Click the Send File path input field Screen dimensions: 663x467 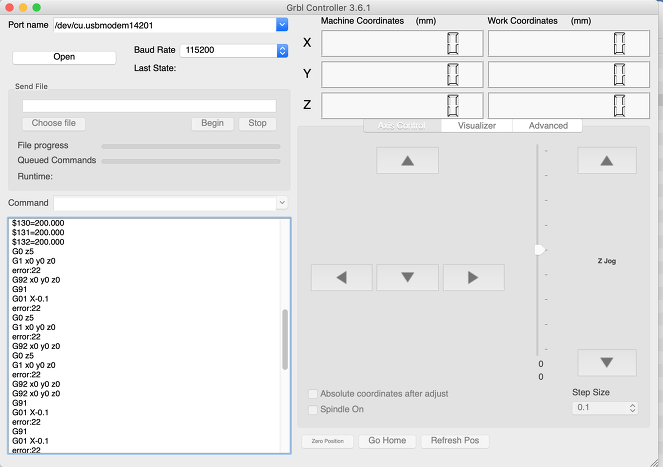tap(149, 106)
